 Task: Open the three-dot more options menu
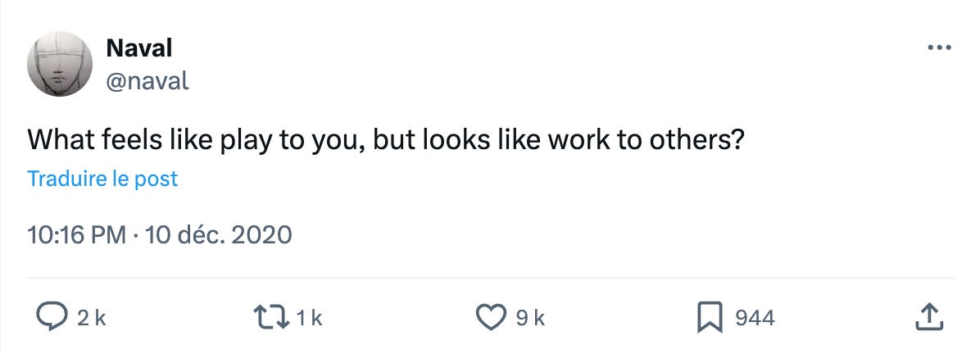tap(940, 48)
